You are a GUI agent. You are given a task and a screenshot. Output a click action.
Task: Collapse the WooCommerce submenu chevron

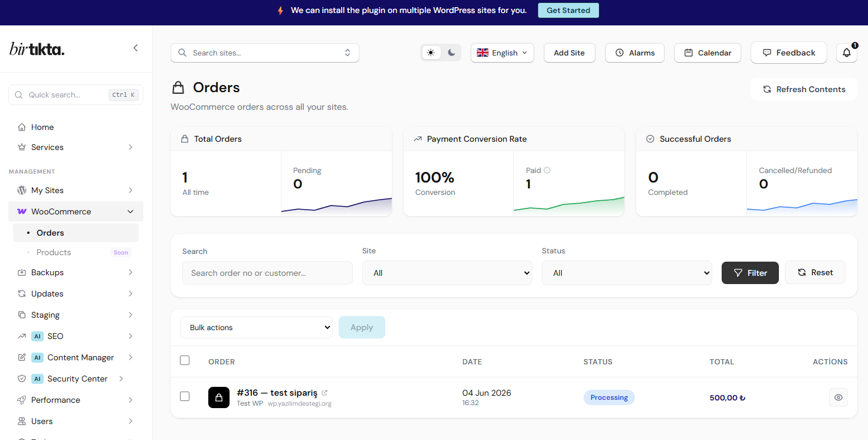130,211
